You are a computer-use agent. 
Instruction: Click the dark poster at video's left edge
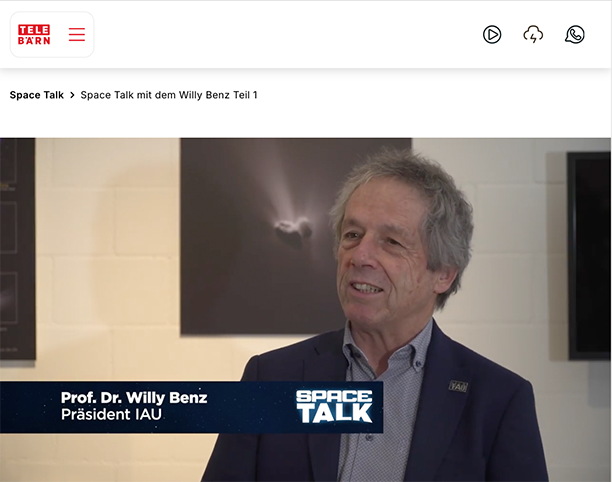18,249
